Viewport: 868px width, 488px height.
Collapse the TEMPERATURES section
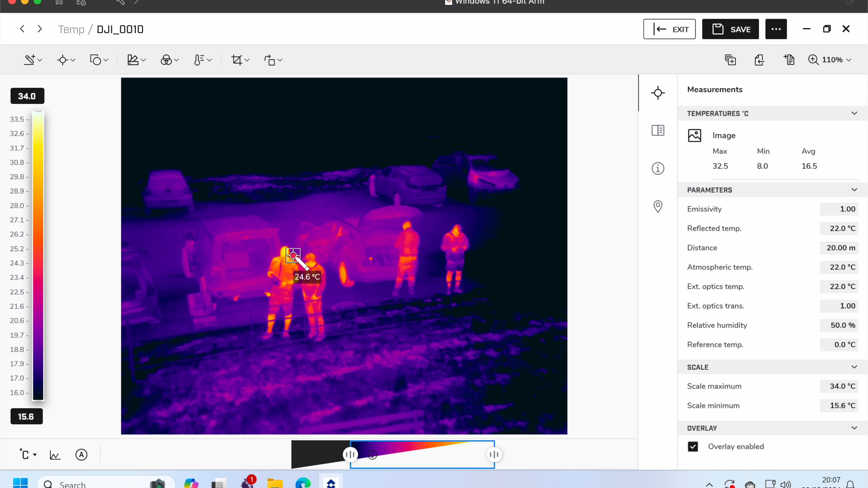(854, 113)
